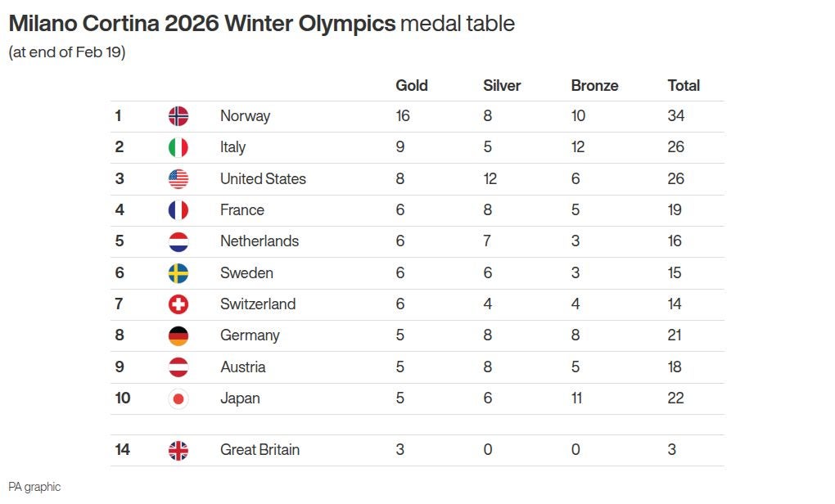Click the Germany flag icon
835x504 pixels.
178,335
